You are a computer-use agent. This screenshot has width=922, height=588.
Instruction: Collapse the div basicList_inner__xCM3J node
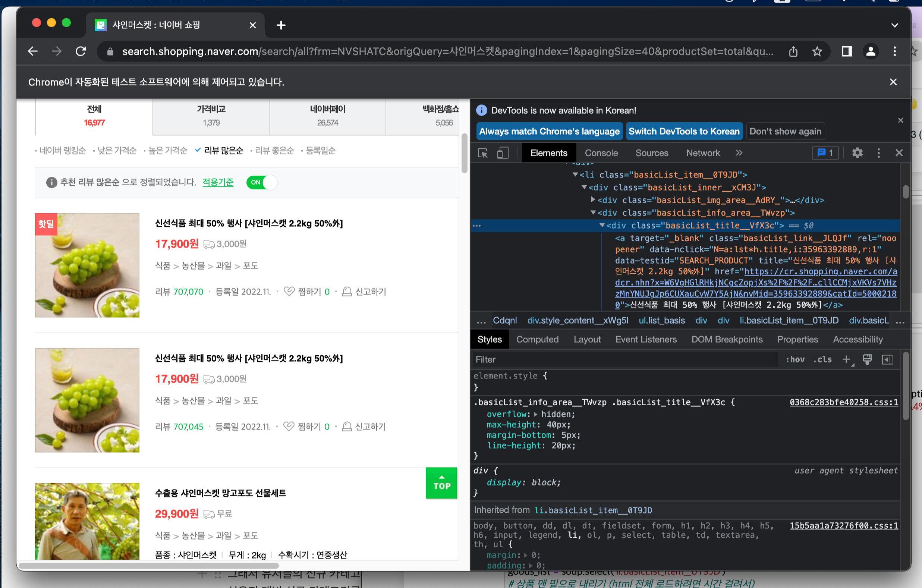click(584, 187)
